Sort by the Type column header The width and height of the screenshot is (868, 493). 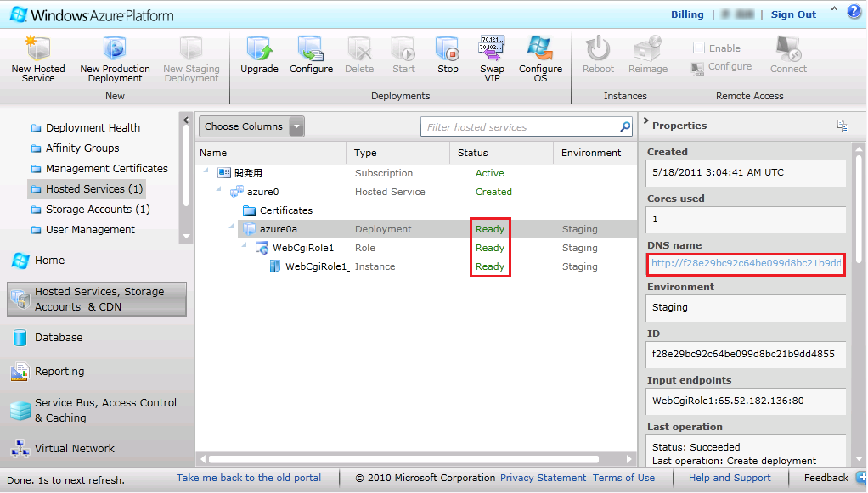(x=398, y=154)
